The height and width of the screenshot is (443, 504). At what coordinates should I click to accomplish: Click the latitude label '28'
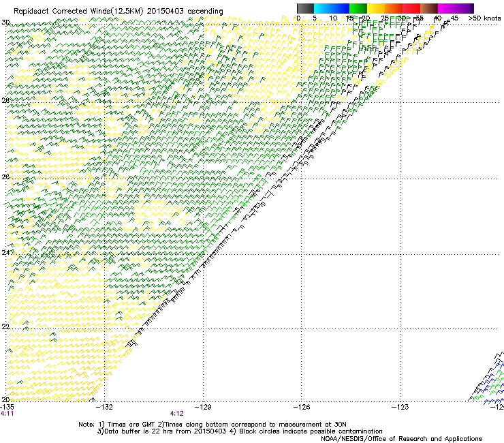pyautogui.click(x=5, y=100)
